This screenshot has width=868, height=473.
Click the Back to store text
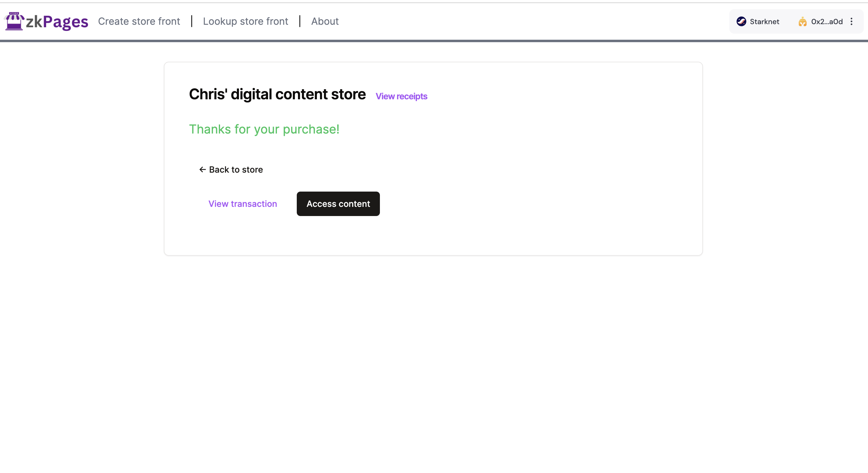point(236,170)
